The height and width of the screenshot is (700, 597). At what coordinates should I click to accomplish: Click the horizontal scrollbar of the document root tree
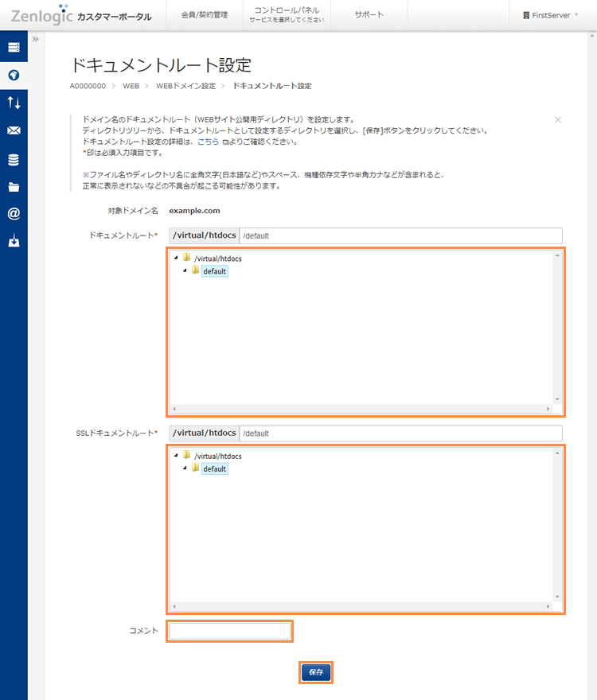[x=361, y=409]
